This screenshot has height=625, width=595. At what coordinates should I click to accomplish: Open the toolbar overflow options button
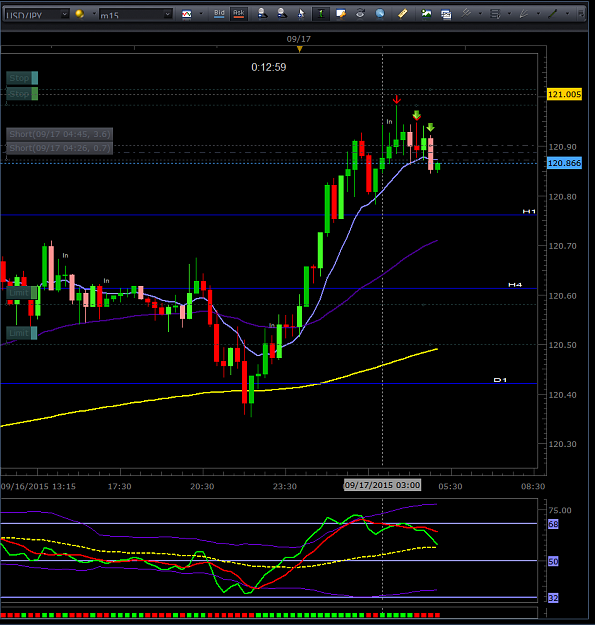pos(581,14)
